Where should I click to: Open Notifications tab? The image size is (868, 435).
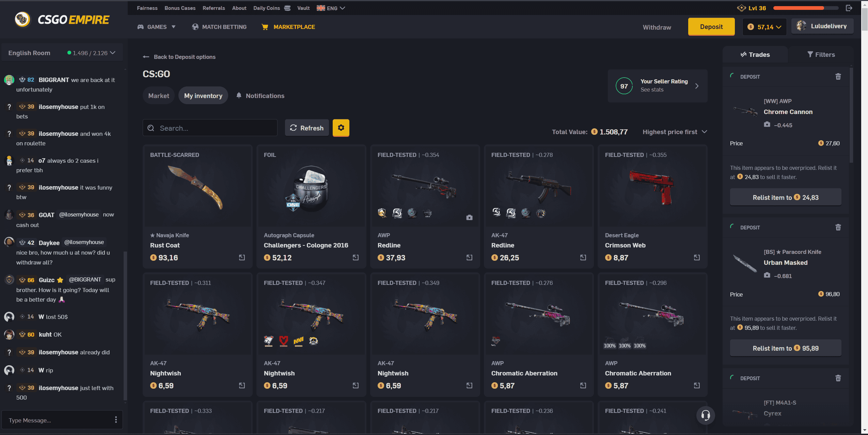[261, 96]
